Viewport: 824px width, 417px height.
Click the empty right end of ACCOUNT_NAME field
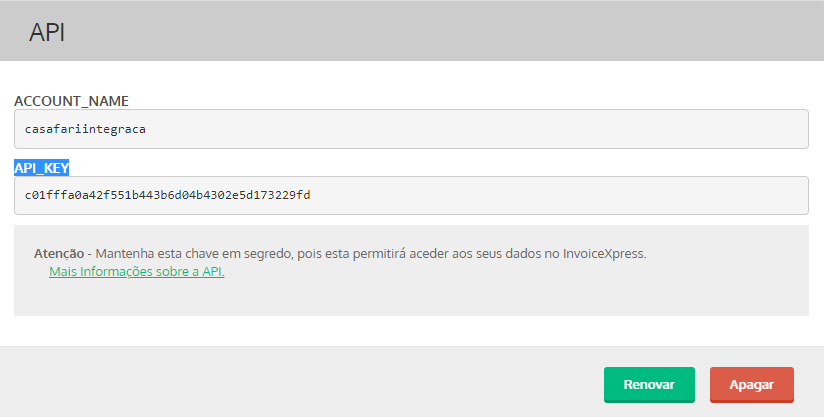tap(700, 129)
